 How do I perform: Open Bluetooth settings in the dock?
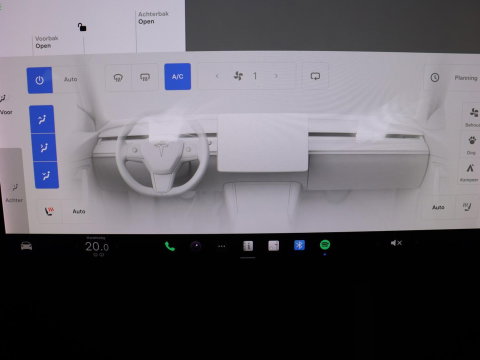click(299, 245)
